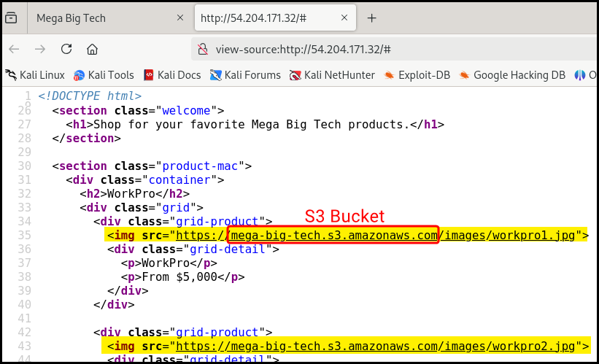Viewport: 599px width, 364px height.
Task: Click the 'grid' class value on line 33
Action: (x=176, y=207)
